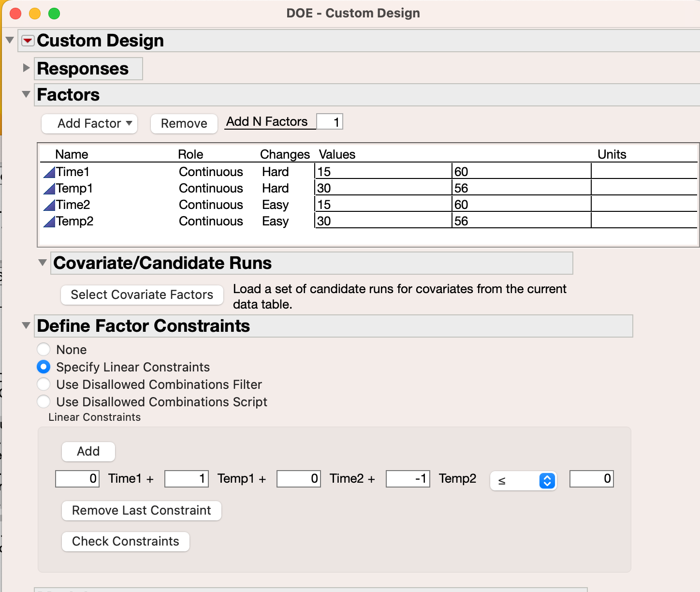Expand the Responses section
The height and width of the screenshot is (592, 700).
26,68
